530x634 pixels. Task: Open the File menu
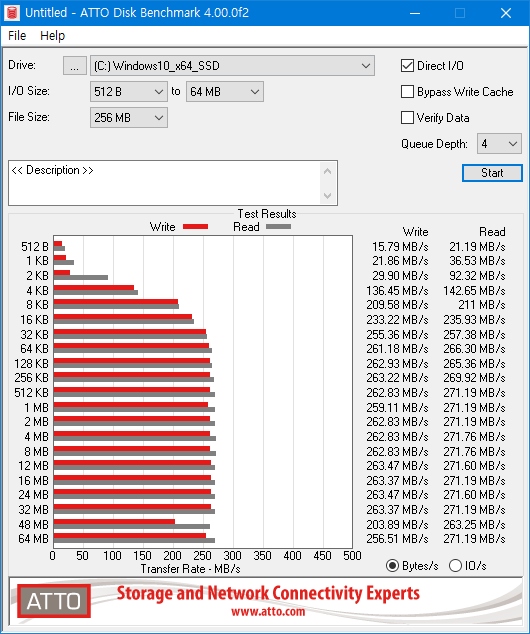pos(17,36)
